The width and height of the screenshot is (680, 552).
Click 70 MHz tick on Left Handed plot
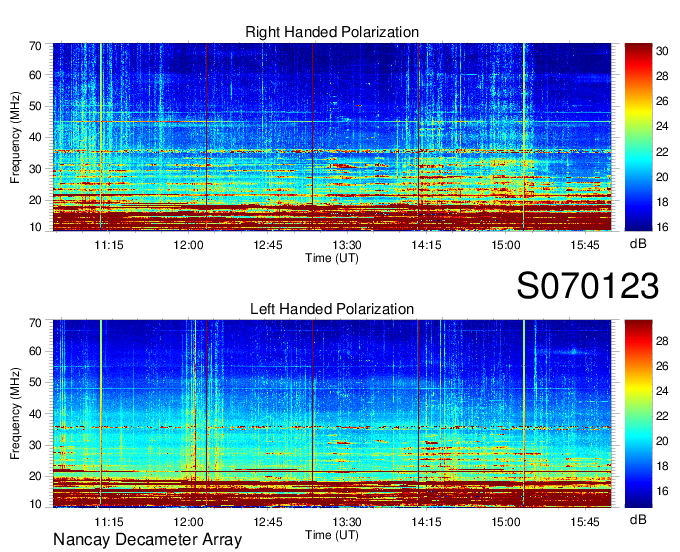(x=35, y=323)
